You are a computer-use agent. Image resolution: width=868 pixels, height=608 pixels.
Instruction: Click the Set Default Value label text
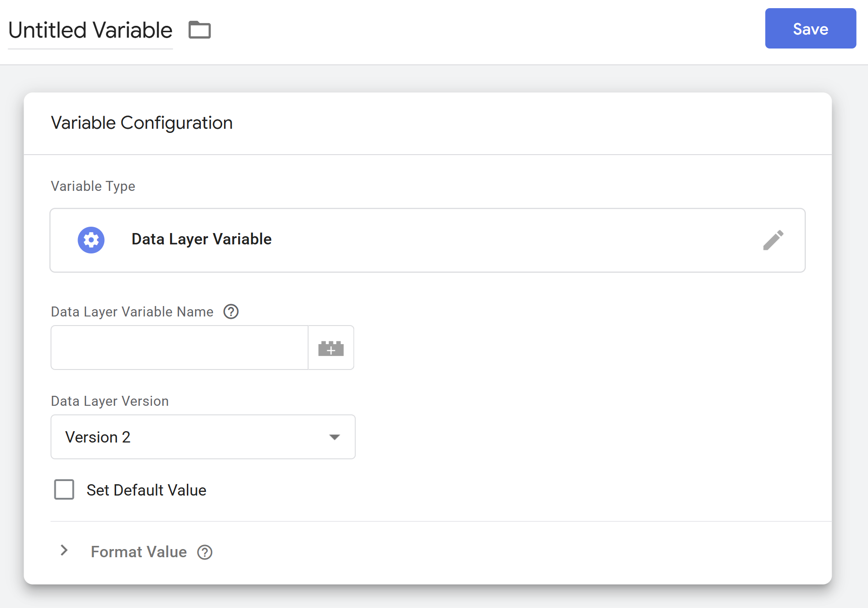point(146,490)
